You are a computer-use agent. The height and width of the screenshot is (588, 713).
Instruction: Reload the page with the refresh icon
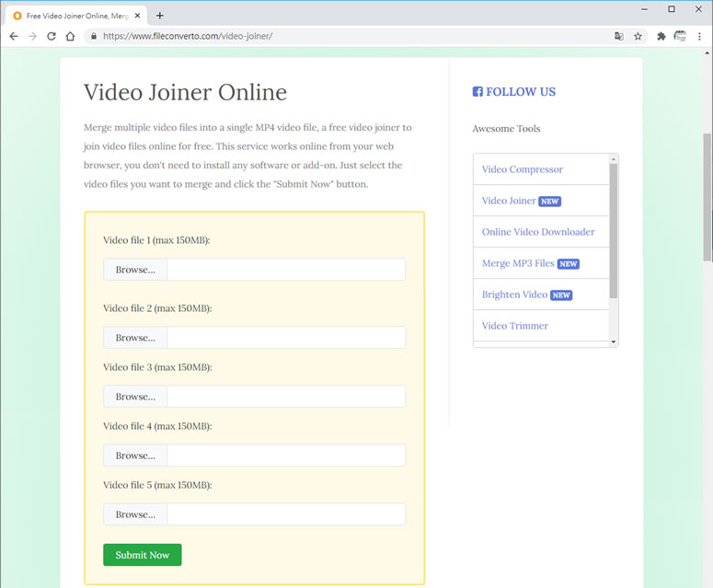tap(52, 37)
